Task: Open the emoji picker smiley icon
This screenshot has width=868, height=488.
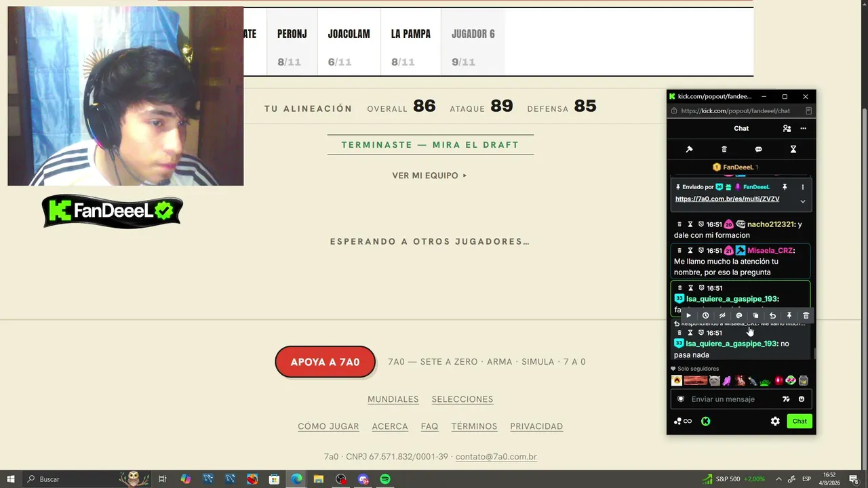Action: 802,399
